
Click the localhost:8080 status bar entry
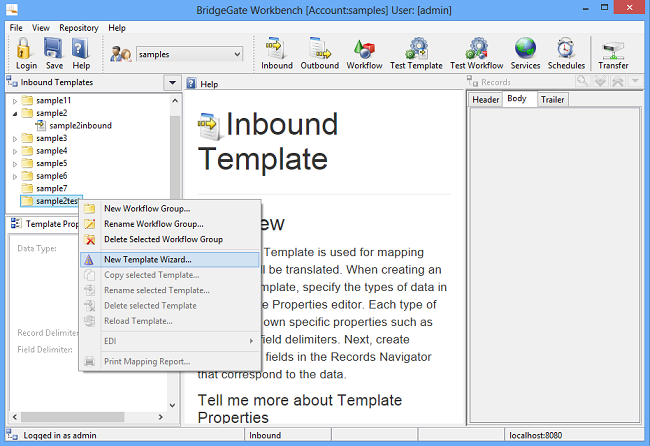coord(535,435)
